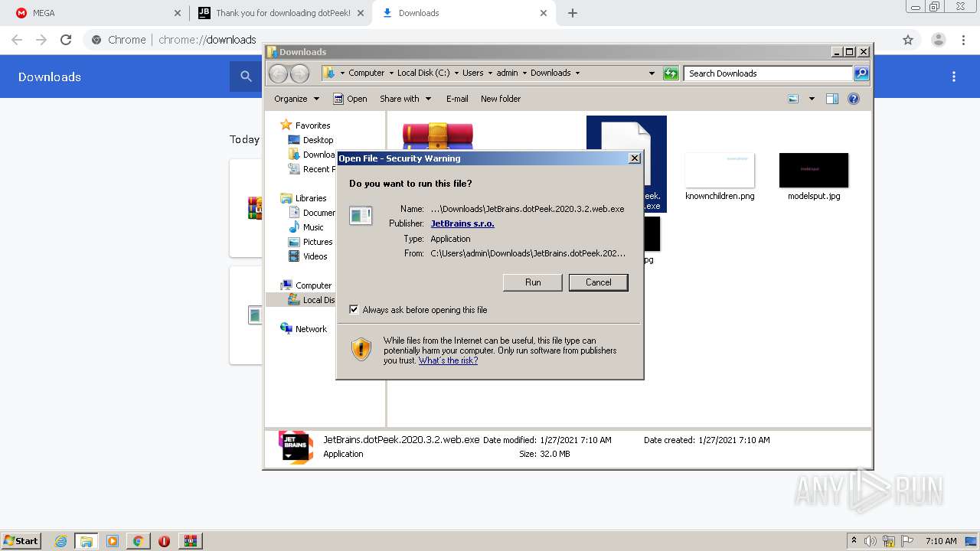The image size is (980, 551).
Task: Select the knownchildren.png file thumbnail
Action: pos(720,170)
